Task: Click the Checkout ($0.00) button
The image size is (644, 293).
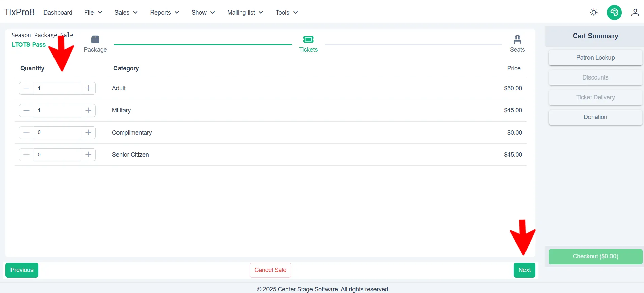Action: (x=595, y=256)
